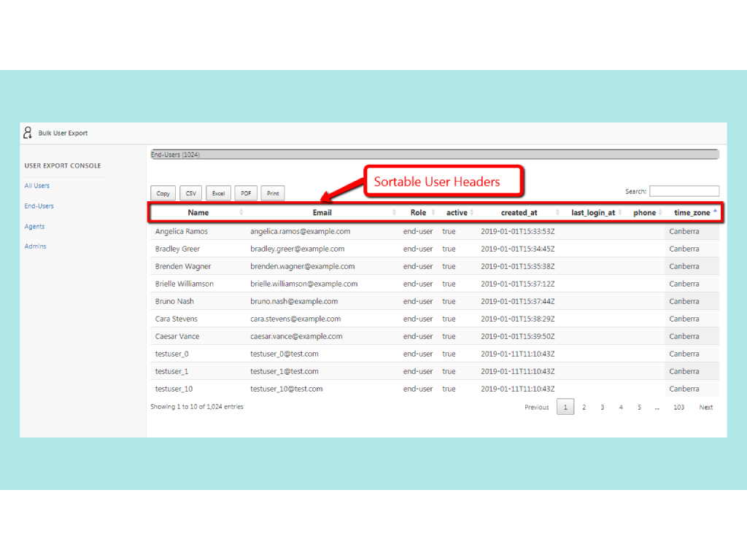The image size is (747, 560).
Task: Sort by last_login_at column header
Action: pyautogui.click(x=592, y=213)
